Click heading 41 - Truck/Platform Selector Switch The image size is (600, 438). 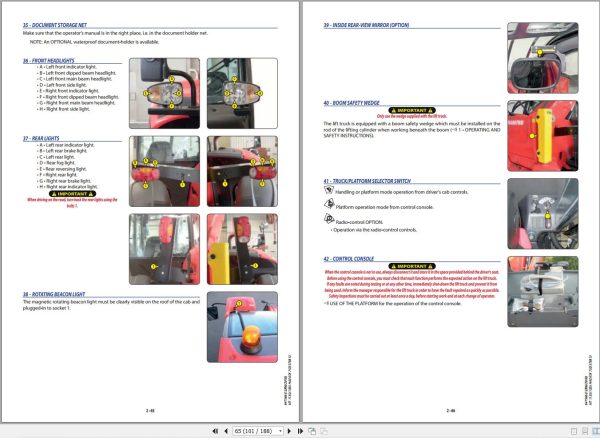coord(367,181)
